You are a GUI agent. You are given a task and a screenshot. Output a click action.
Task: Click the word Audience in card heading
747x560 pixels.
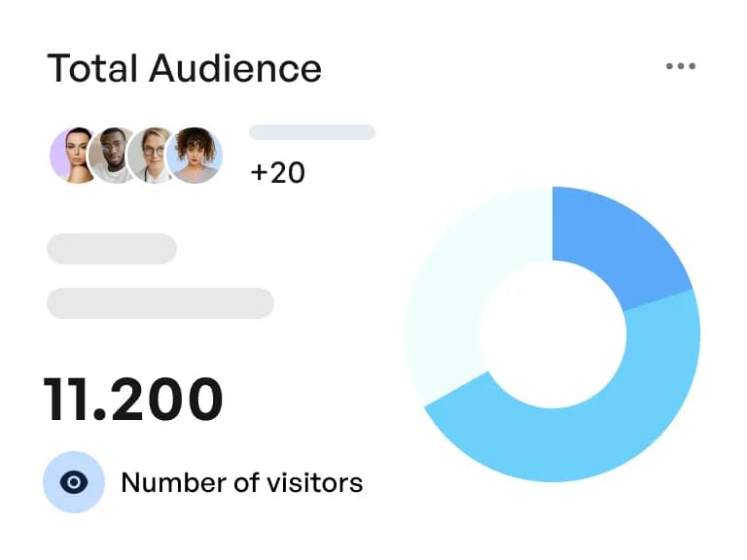click(x=234, y=68)
